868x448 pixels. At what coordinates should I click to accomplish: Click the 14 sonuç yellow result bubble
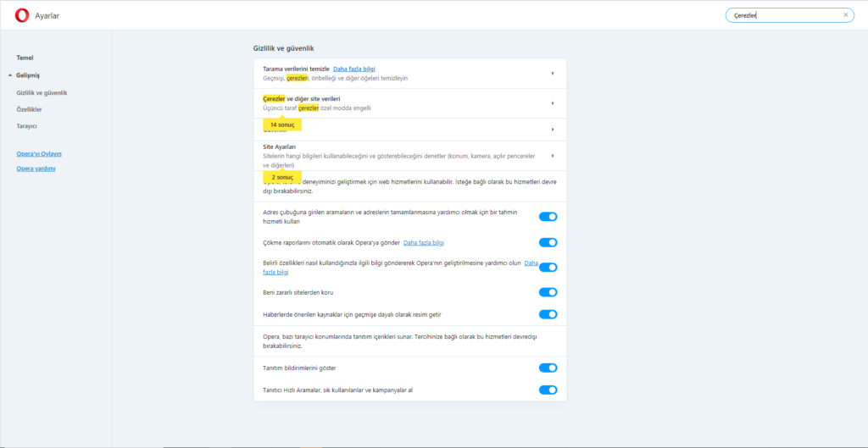pos(282,124)
